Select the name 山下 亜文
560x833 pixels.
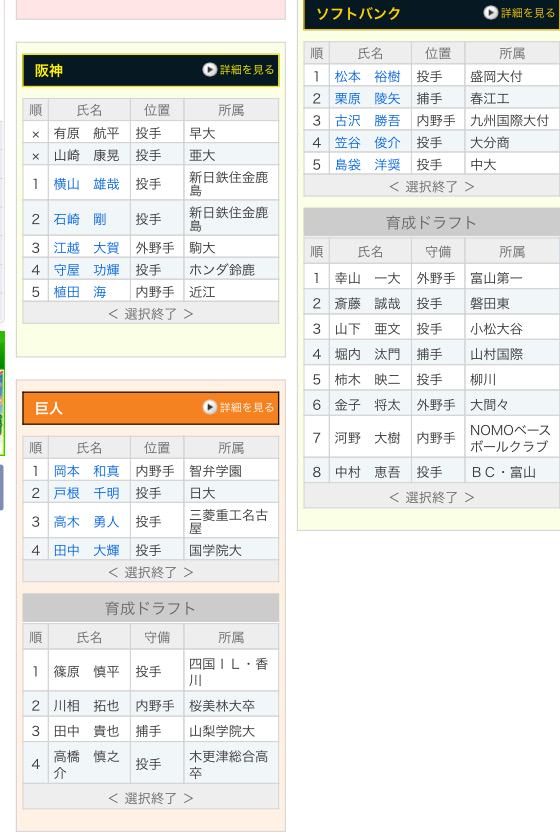coord(367,329)
